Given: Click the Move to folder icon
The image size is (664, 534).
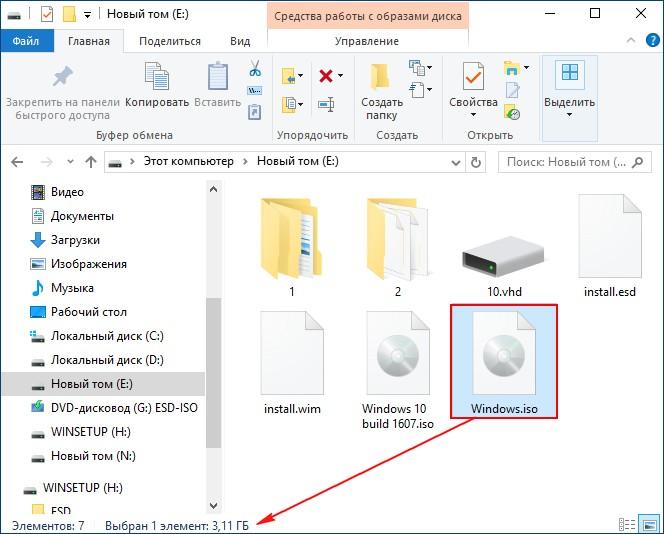Looking at the screenshot, I should coord(289,77).
